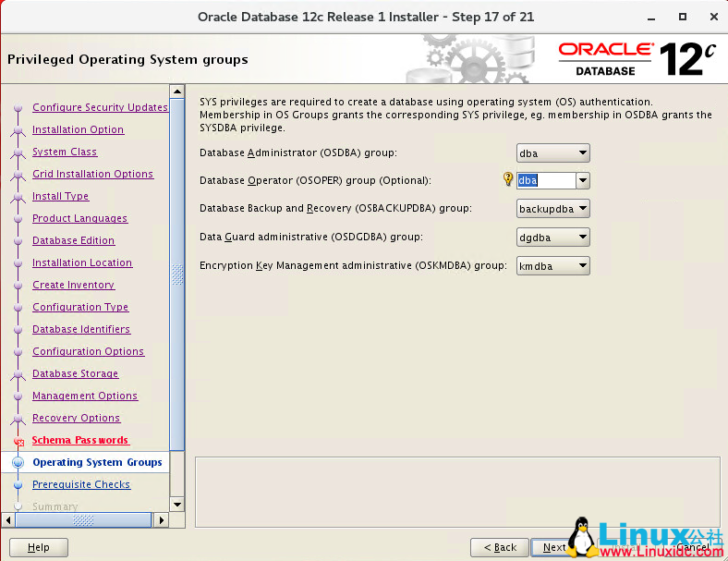The height and width of the screenshot is (561, 728).
Task: Open the Database Storage step
Action: (75, 373)
